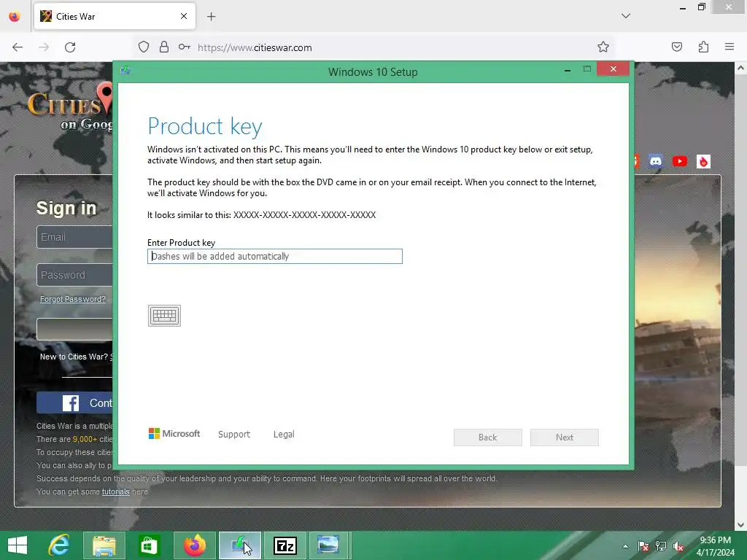This screenshot has width=747, height=560.
Task: Select the Cities War tab
Action: tap(115, 16)
